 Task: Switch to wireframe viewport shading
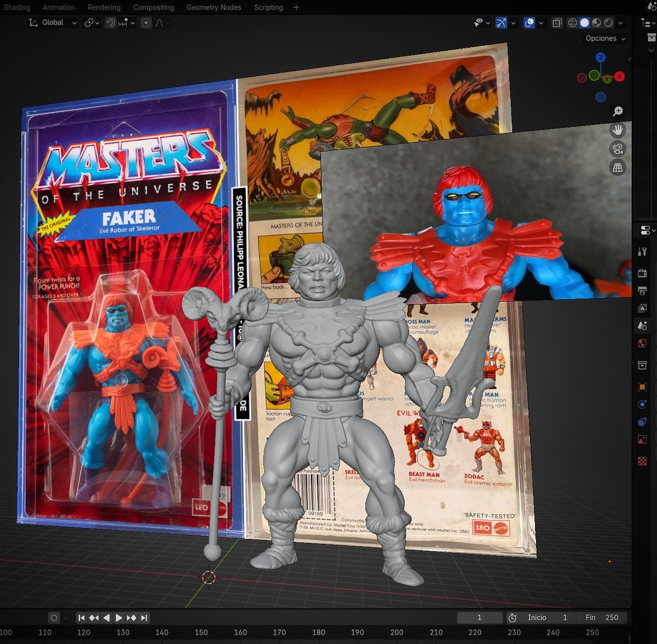click(573, 22)
